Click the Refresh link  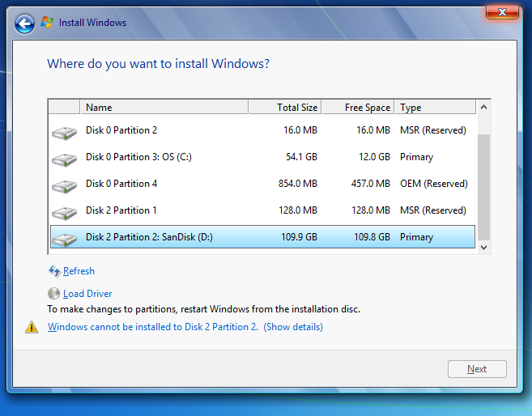(x=79, y=271)
